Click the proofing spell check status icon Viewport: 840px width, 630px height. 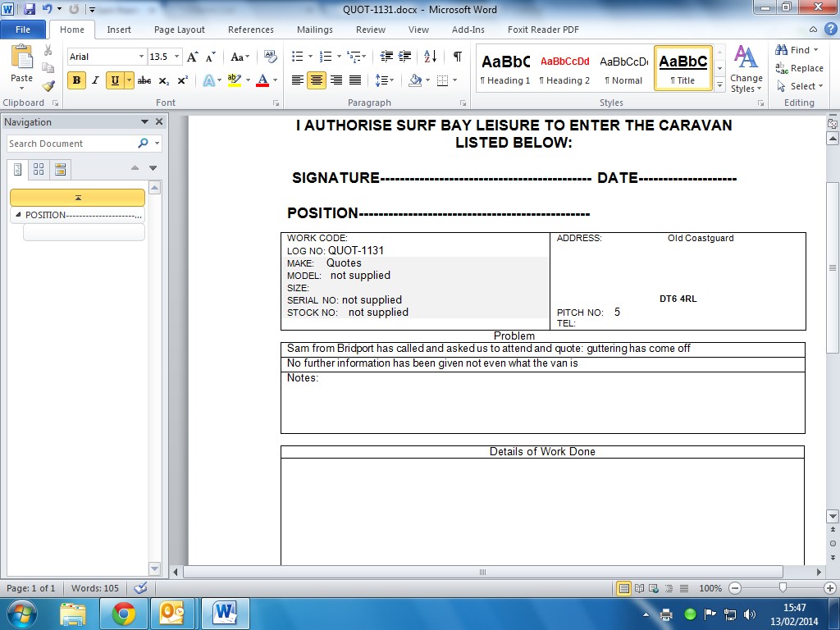click(140, 587)
